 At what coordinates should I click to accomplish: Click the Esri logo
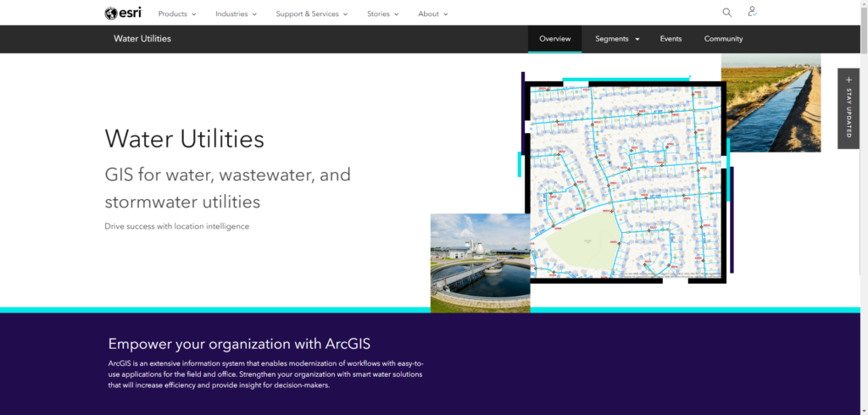[x=123, y=14]
